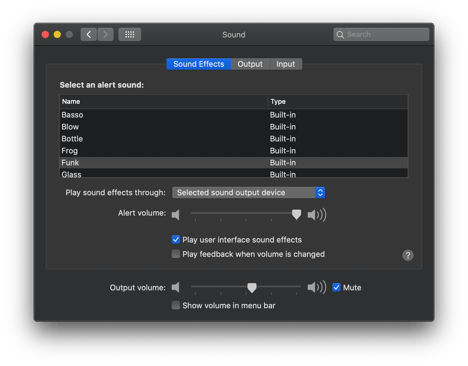
Task: Select the Frog alert sound
Action: pyautogui.click(x=234, y=151)
